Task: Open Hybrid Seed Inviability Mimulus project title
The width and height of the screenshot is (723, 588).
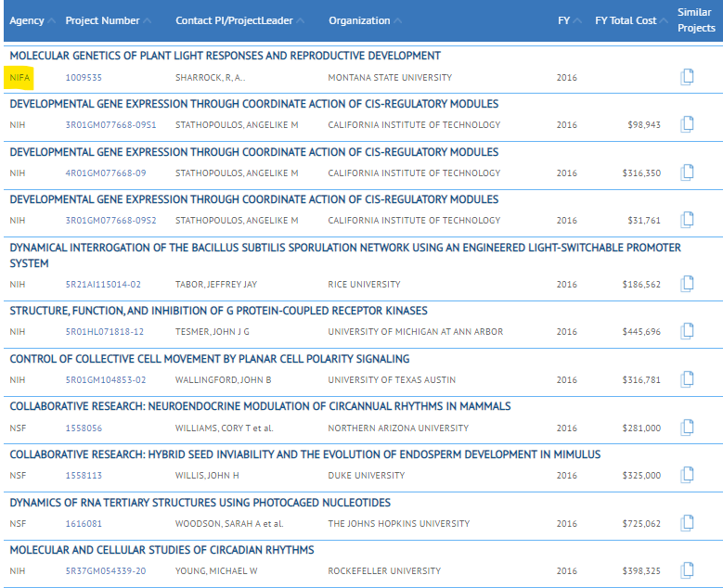Action: [x=304, y=454]
